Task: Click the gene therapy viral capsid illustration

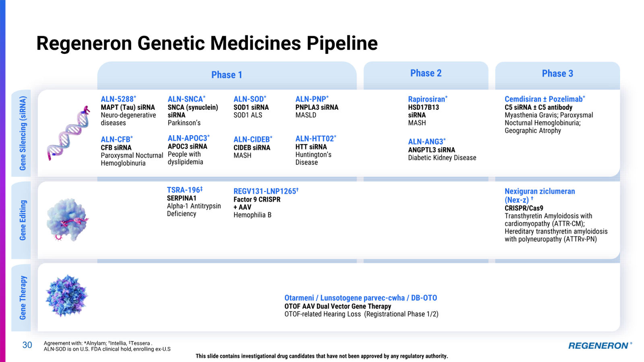Action: click(66, 296)
